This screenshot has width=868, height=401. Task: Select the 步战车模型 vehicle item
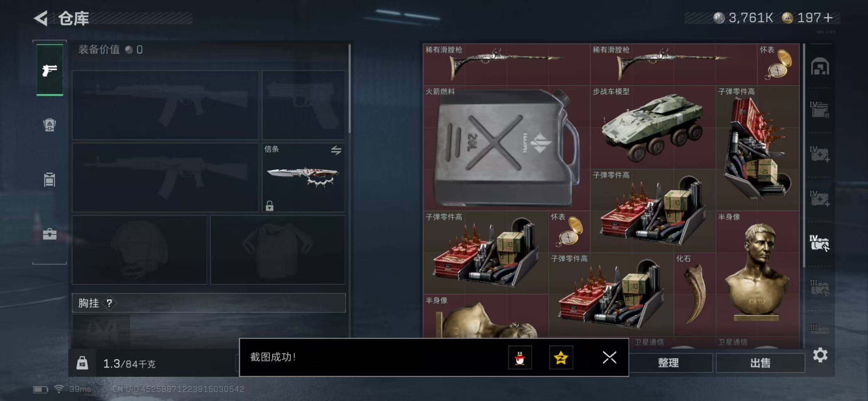(x=653, y=127)
